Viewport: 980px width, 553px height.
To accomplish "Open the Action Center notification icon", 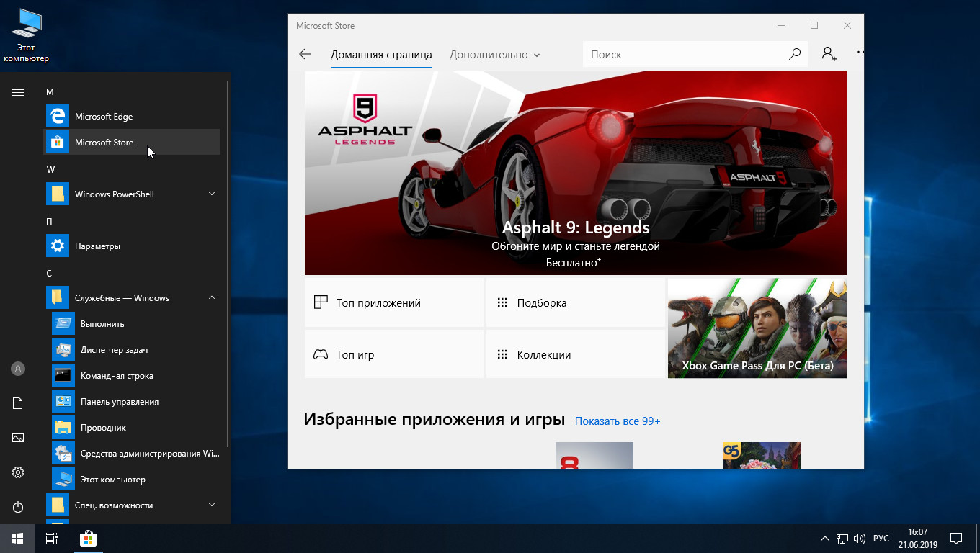I will click(956, 539).
